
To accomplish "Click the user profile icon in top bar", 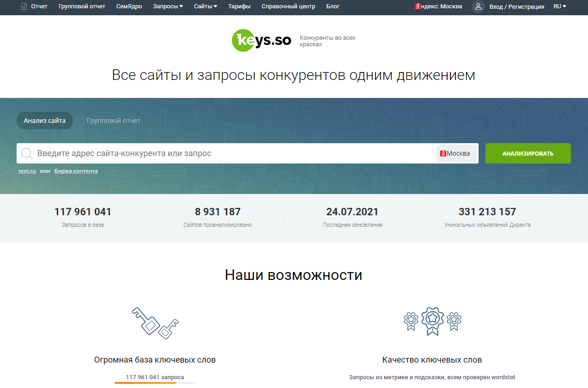I will click(x=478, y=7).
